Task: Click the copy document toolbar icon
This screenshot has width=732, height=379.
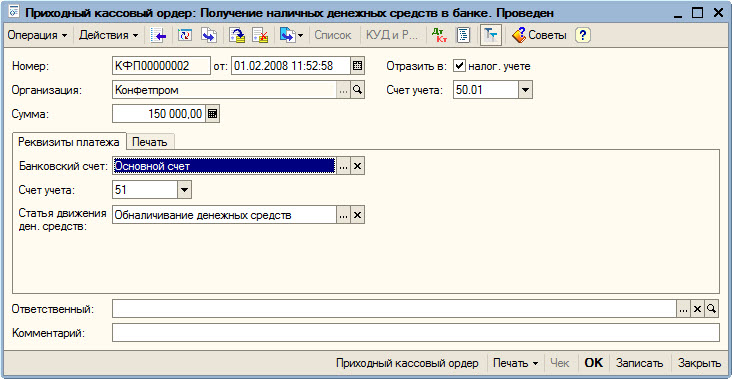Action: (209, 35)
